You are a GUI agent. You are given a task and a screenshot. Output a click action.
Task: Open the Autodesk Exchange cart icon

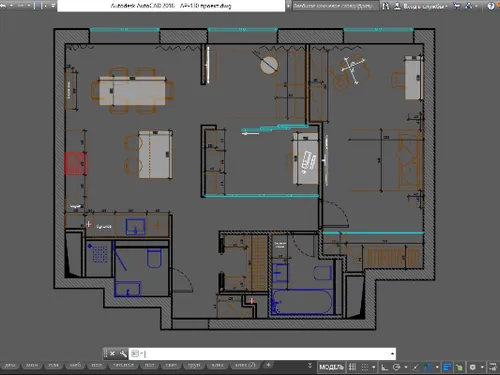457,6
